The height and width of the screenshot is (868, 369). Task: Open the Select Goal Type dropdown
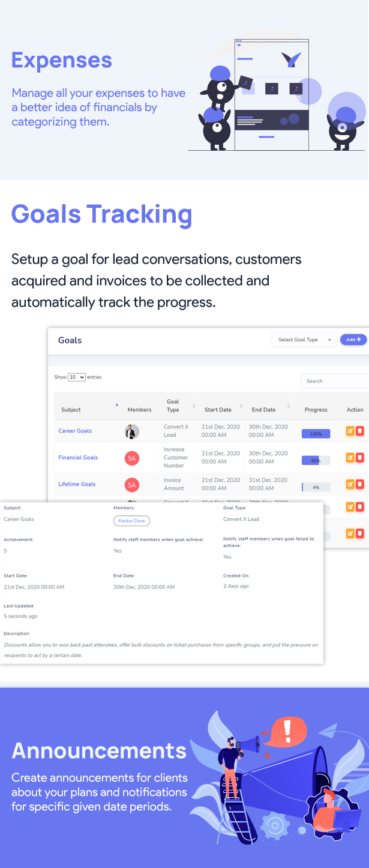point(304,340)
